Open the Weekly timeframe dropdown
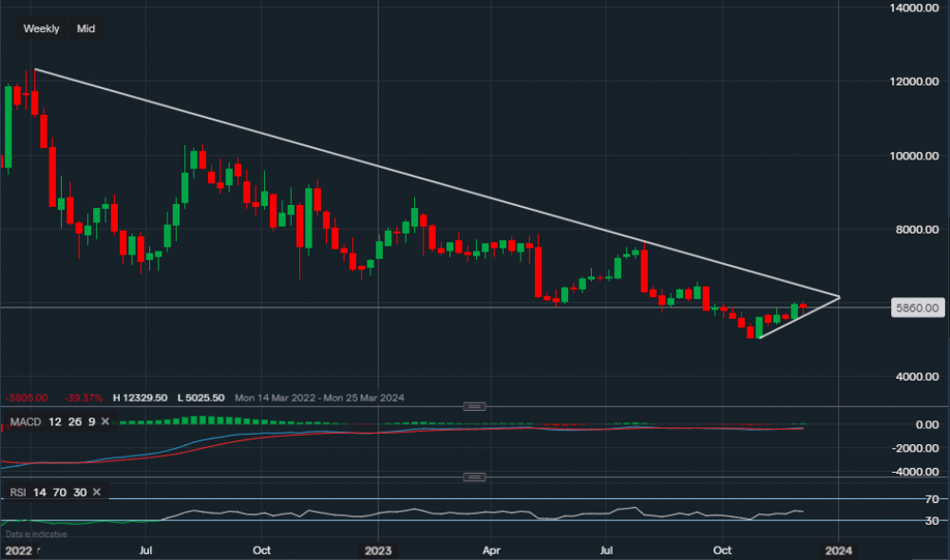The width and height of the screenshot is (950, 560). tap(41, 28)
